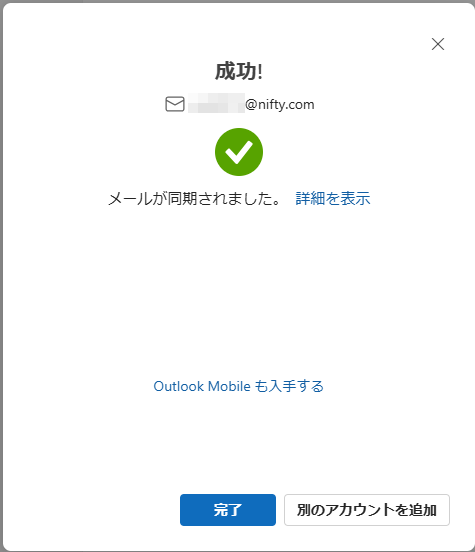Click the white tick mark inside the green circle
This screenshot has width=475, height=552.
click(239, 152)
